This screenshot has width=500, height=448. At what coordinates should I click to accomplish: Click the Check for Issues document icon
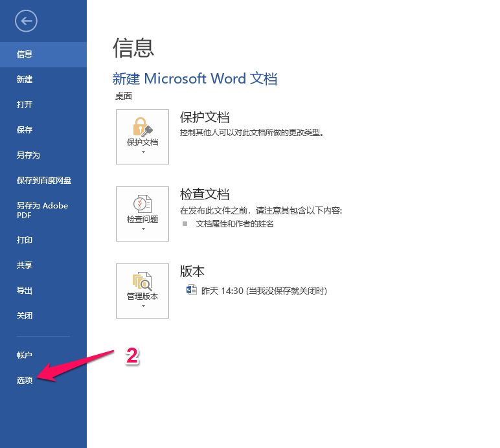(x=142, y=204)
